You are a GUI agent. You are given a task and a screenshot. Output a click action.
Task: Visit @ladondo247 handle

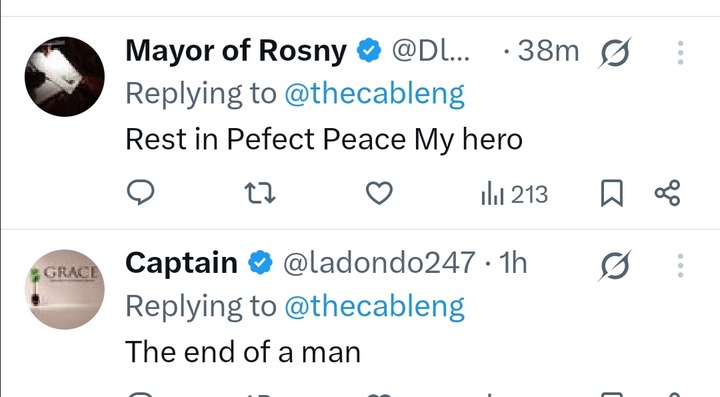[379, 263]
